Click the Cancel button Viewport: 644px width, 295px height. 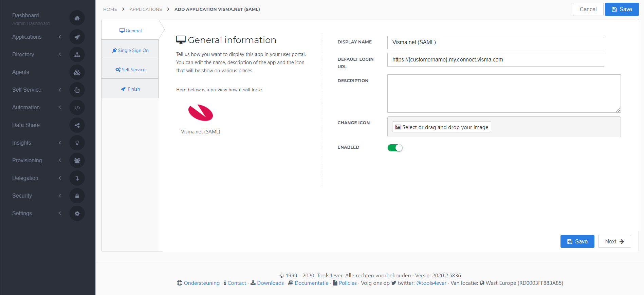(588, 9)
